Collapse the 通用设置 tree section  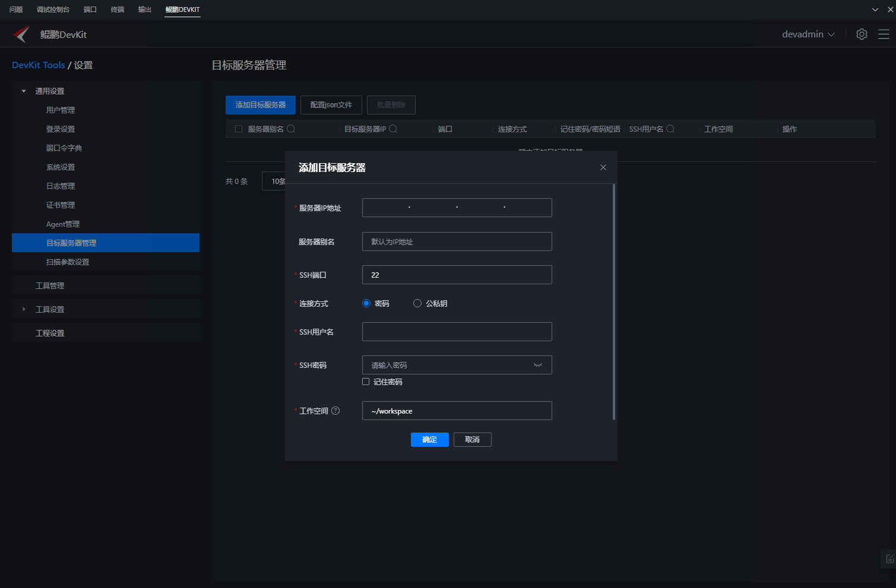click(24, 91)
